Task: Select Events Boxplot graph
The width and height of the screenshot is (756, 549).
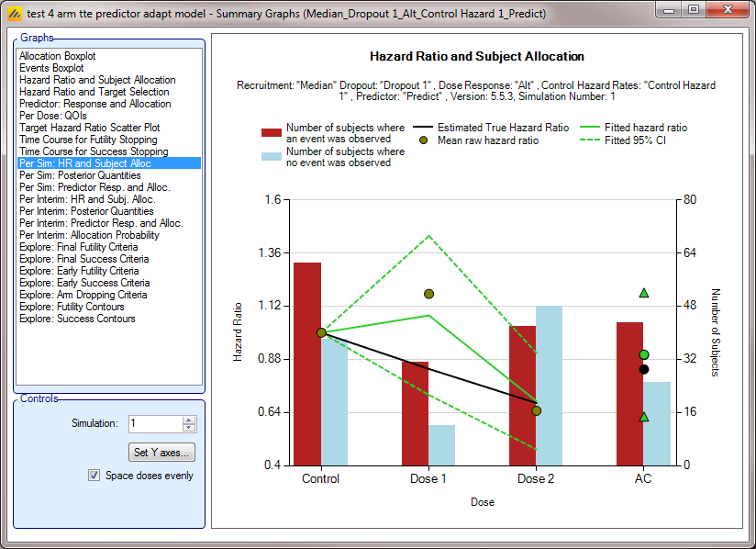Action: coord(51,68)
